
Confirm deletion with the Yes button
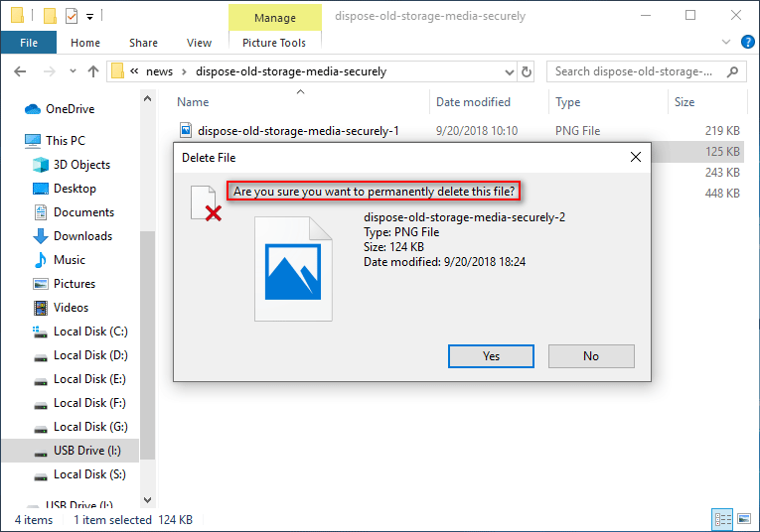(x=491, y=356)
